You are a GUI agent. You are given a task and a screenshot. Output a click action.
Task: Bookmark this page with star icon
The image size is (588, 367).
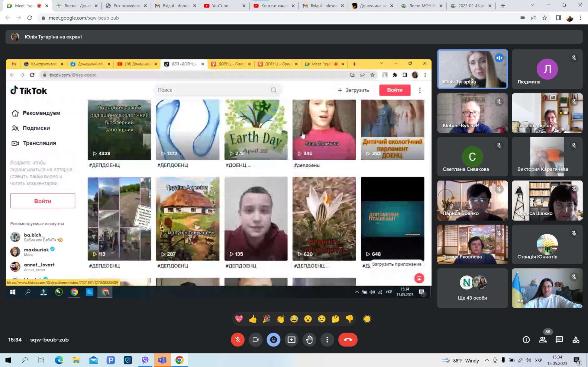coord(544,18)
